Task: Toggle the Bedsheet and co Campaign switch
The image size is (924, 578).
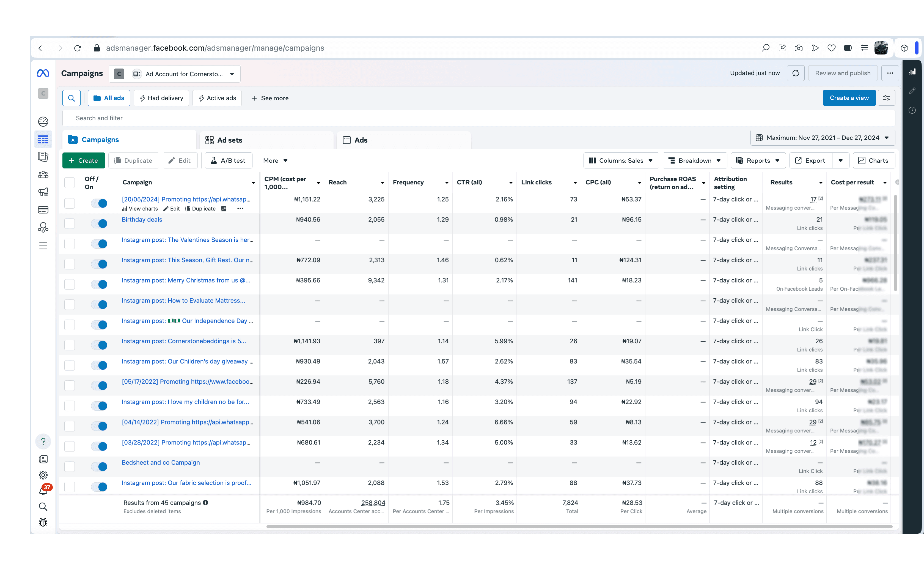Action: coord(99,467)
